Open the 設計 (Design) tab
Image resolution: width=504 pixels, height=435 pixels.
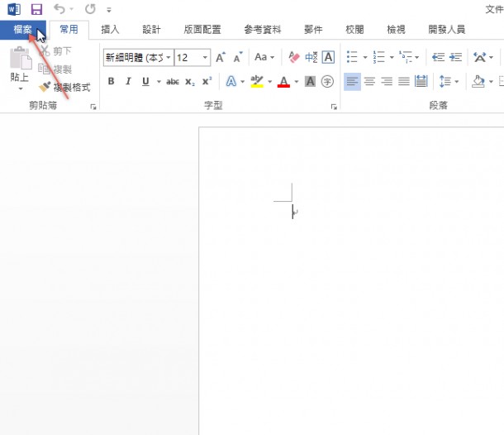(x=151, y=30)
